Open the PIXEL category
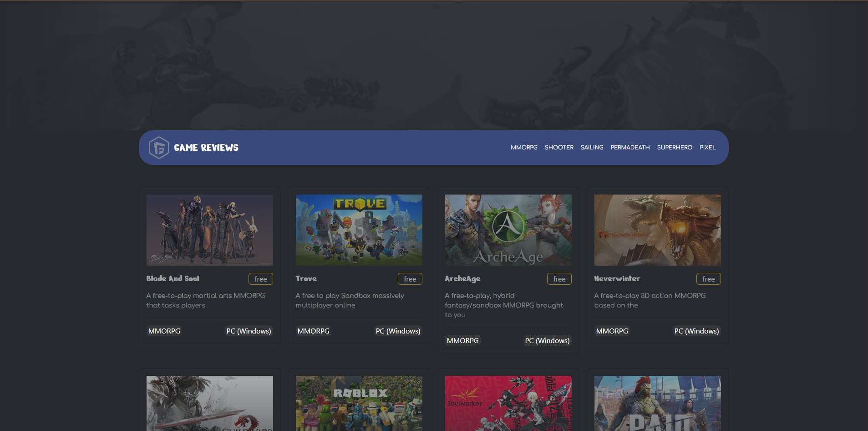This screenshot has height=431, width=868. coord(707,147)
